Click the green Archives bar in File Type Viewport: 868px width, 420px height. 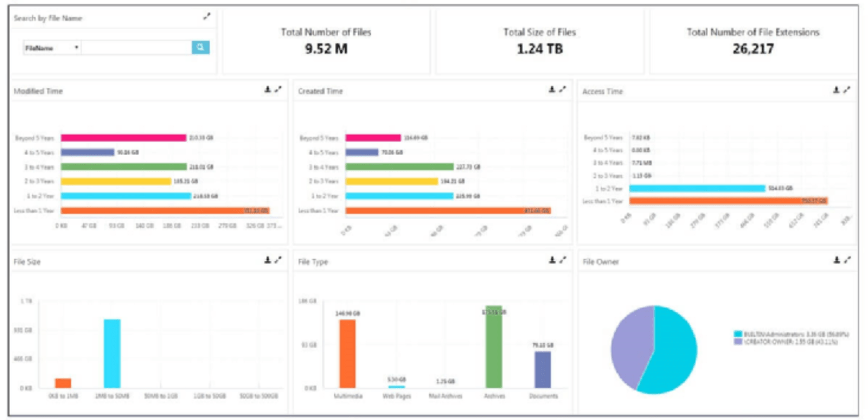click(x=494, y=347)
